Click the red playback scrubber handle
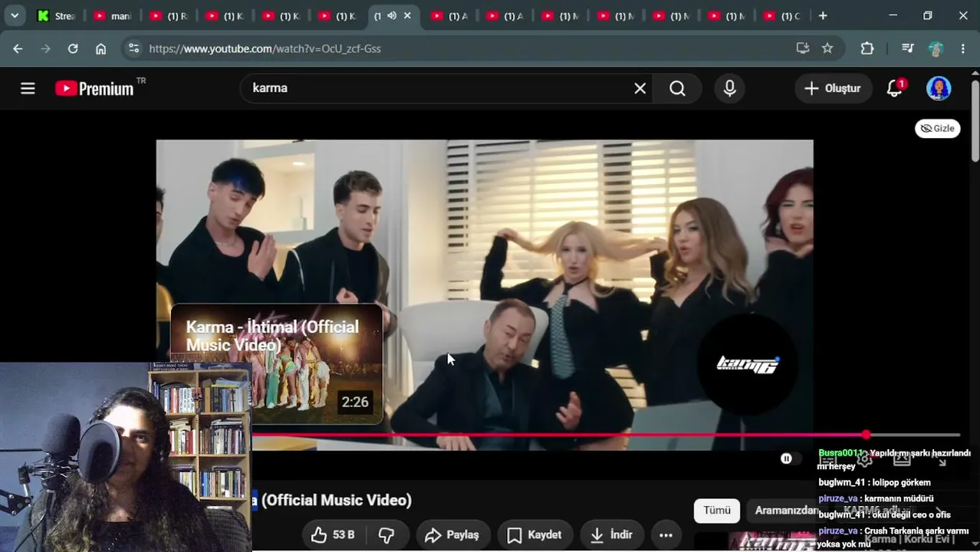The width and height of the screenshot is (980, 552). point(866,435)
